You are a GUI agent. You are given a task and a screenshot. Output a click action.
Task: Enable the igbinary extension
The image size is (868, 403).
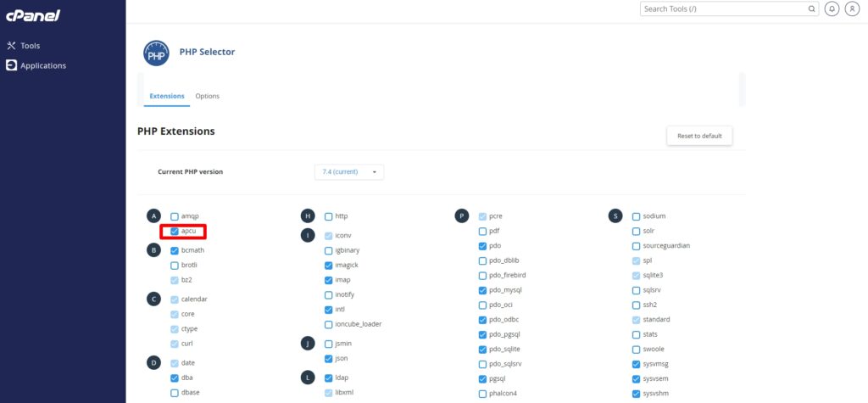click(x=328, y=250)
